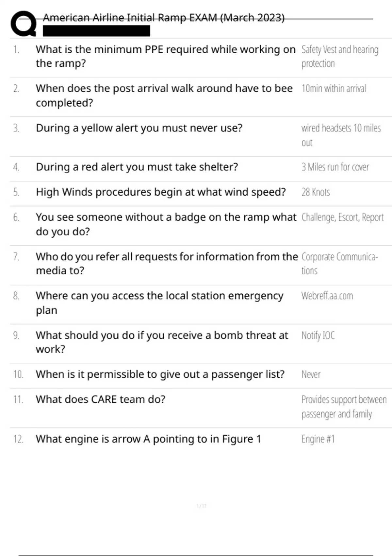Select the 'What does CARE team do?' question

pos(101,399)
